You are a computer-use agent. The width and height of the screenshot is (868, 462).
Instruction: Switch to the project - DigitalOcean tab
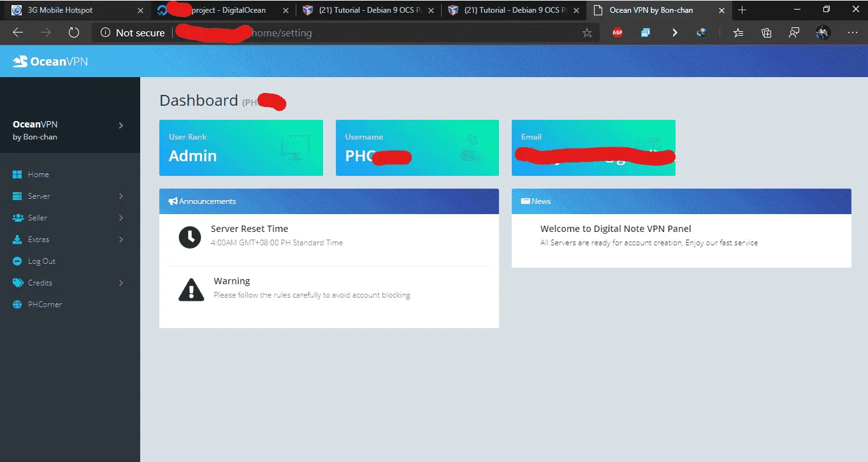coord(223,10)
